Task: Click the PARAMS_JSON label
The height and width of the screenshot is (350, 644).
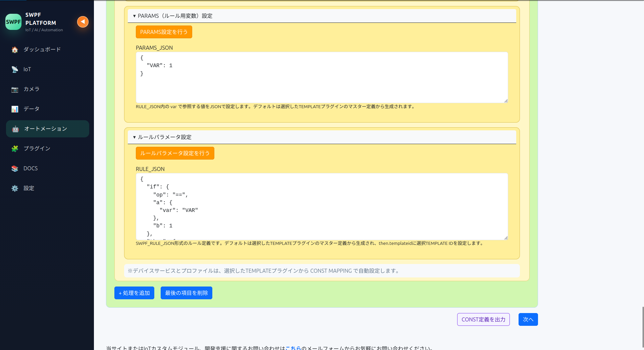Action: [154, 48]
